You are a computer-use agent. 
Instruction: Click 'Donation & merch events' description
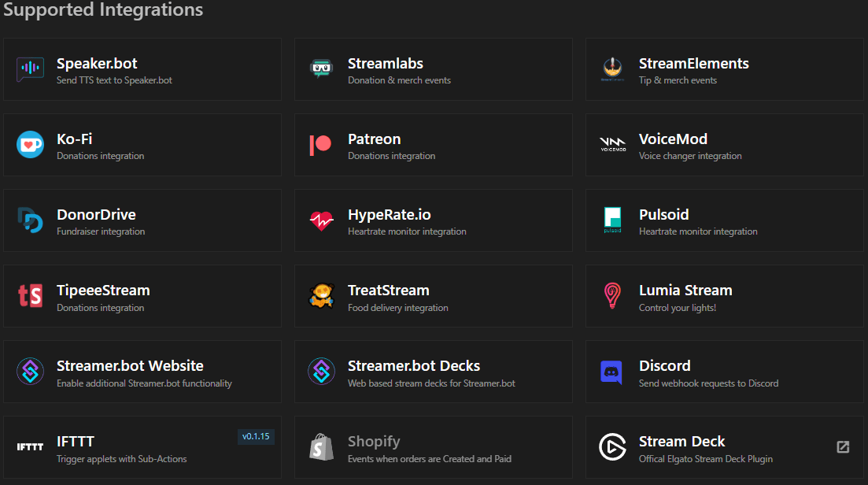coord(399,80)
